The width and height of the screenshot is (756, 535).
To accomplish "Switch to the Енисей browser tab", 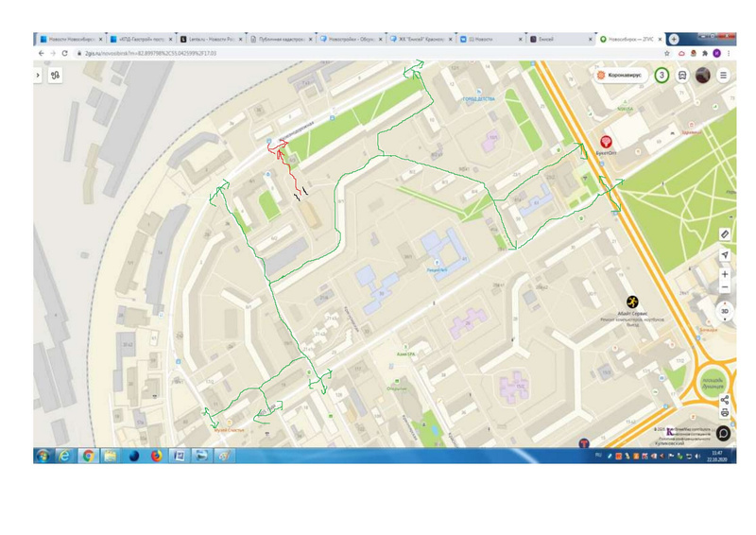I will (560, 39).
